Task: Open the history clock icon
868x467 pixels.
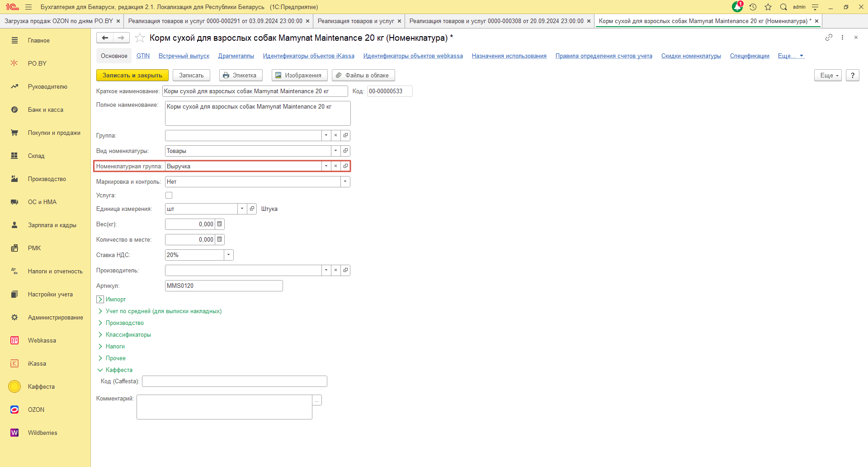Action: [753, 7]
